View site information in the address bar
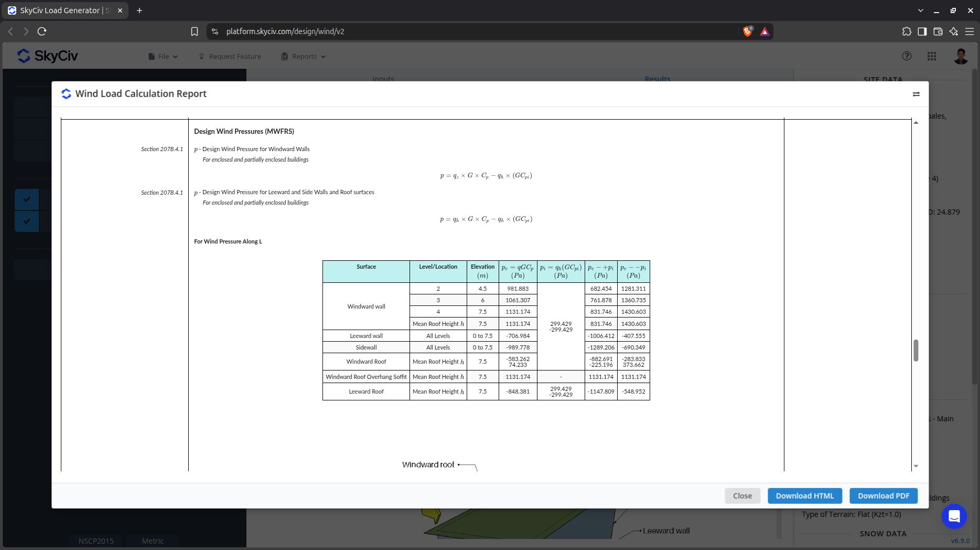Image resolution: width=980 pixels, height=550 pixels. [x=215, y=31]
